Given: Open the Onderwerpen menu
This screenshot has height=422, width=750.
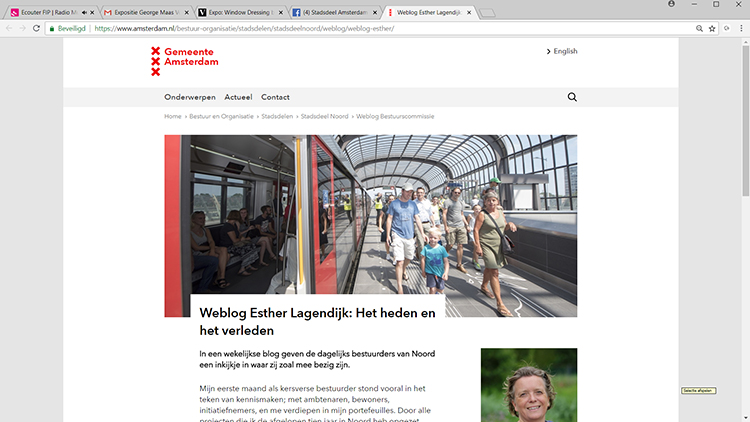Looking at the screenshot, I should point(190,97).
